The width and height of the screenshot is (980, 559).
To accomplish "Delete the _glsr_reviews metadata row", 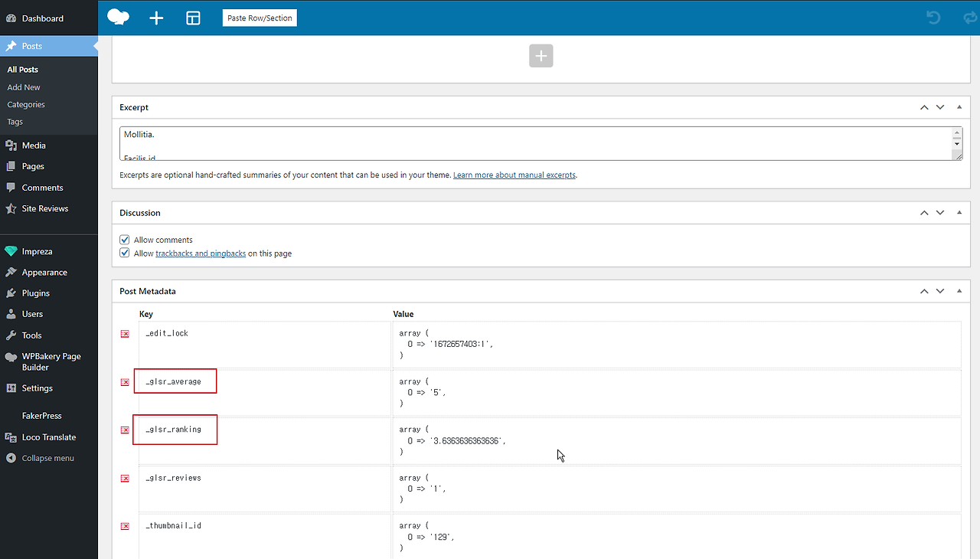I will click(125, 479).
